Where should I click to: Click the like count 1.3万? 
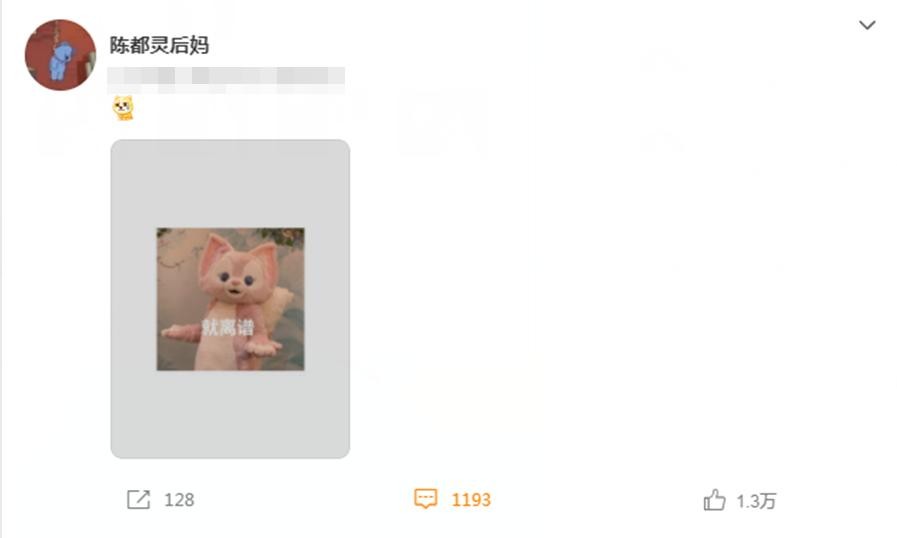756,501
